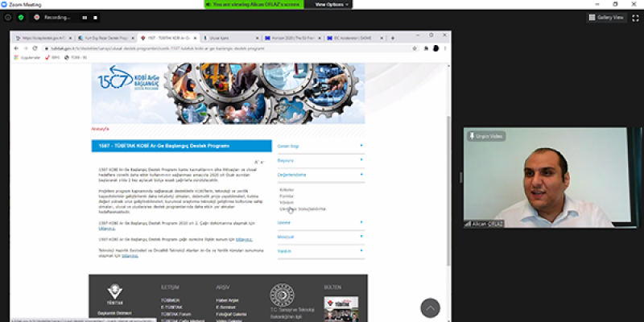Viewport: 644px width, 322px height.
Task: Click the Zoom panel divider handle
Action: 460,177
